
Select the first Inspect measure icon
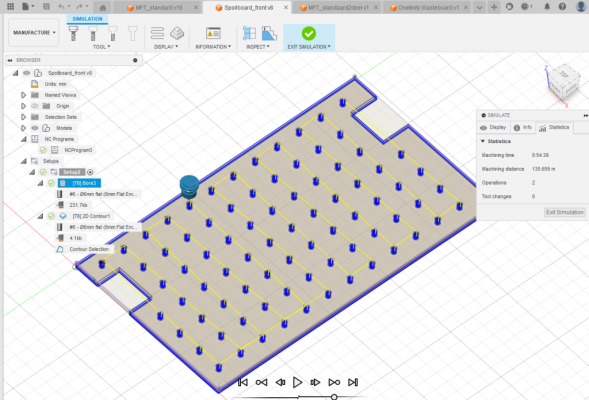click(249, 33)
